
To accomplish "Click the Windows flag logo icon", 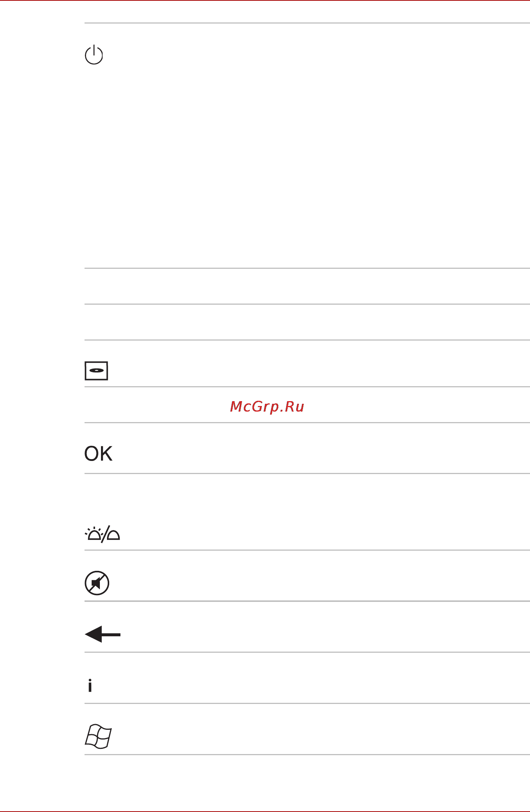I will [x=98, y=737].
